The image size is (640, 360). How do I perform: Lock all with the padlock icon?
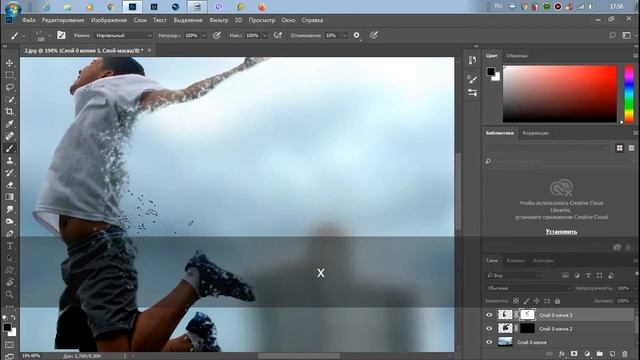[x=558, y=301]
